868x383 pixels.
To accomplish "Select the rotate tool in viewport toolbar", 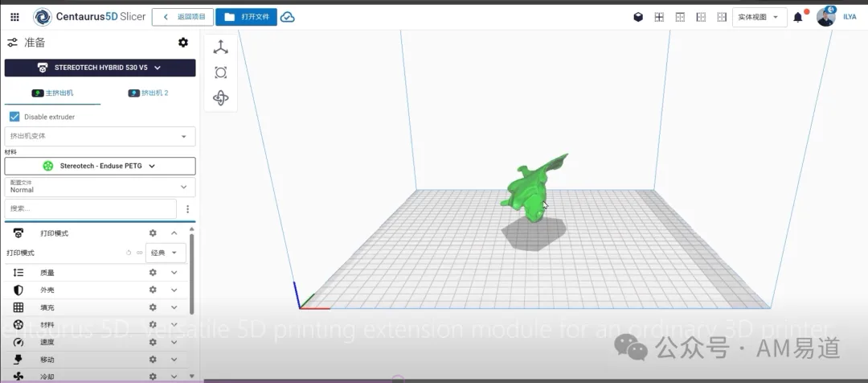I will click(221, 98).
